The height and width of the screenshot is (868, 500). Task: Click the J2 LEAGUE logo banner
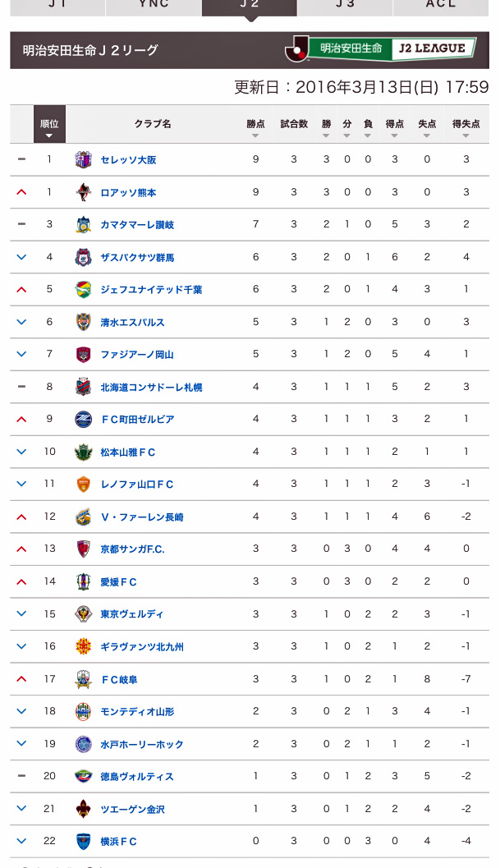point(381,49)
